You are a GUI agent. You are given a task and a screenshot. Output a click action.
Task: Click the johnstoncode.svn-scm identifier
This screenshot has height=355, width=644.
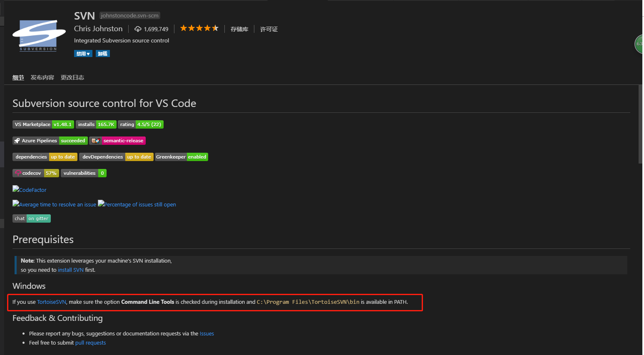click(x=129, y=15)
